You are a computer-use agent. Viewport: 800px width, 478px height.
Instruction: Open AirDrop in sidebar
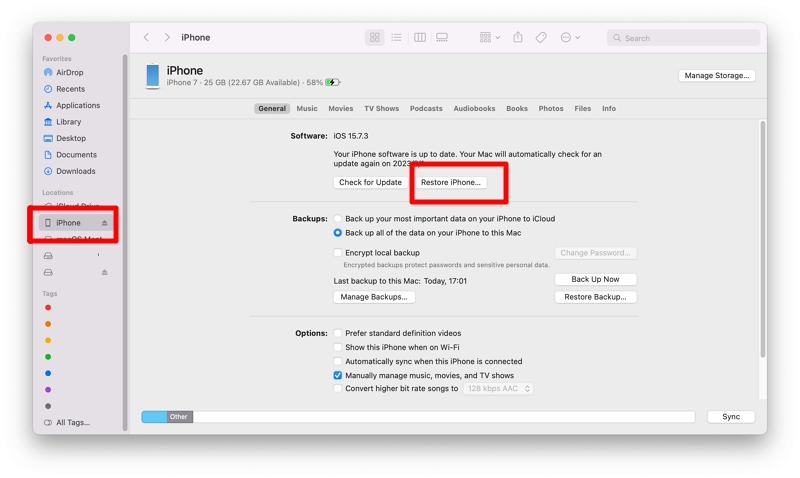point(69,72)
